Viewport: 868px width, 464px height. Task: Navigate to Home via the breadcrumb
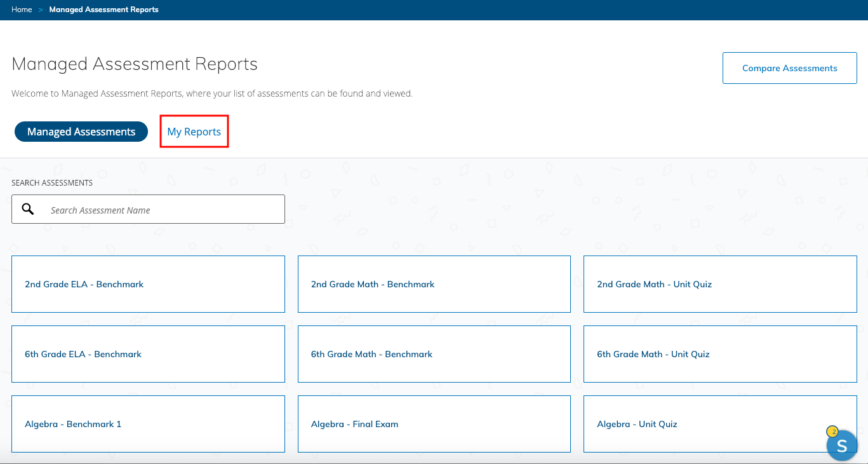(x=21, y=10)
